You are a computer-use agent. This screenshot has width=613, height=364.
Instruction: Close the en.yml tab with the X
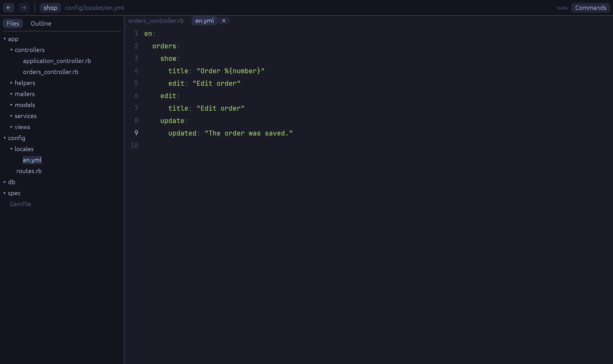point(224,21)
